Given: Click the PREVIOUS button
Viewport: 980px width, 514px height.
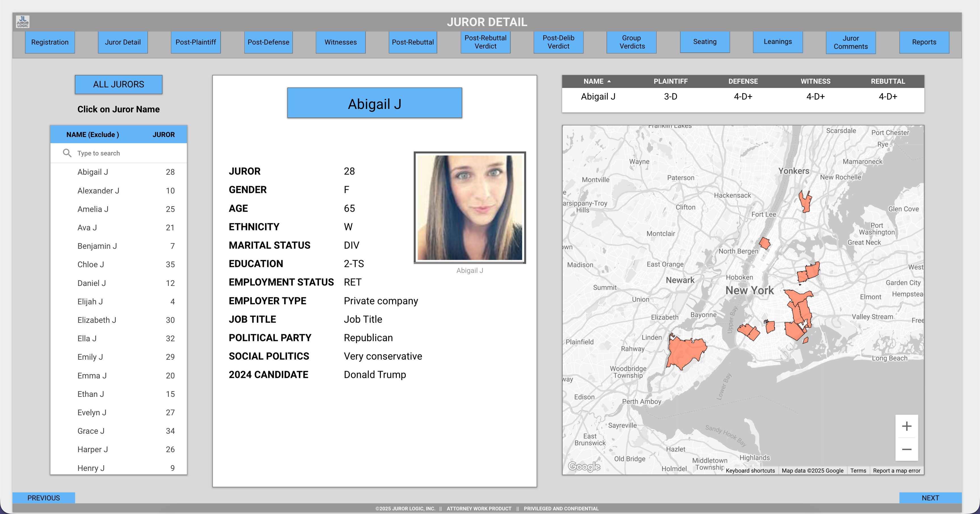Looking at the screenshot, I should 43,498.
